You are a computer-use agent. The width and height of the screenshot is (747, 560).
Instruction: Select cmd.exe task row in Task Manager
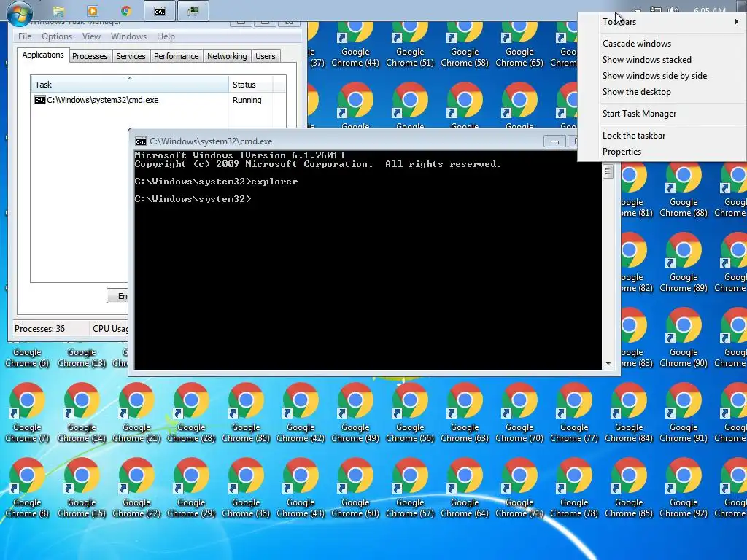tap(158, 100)
